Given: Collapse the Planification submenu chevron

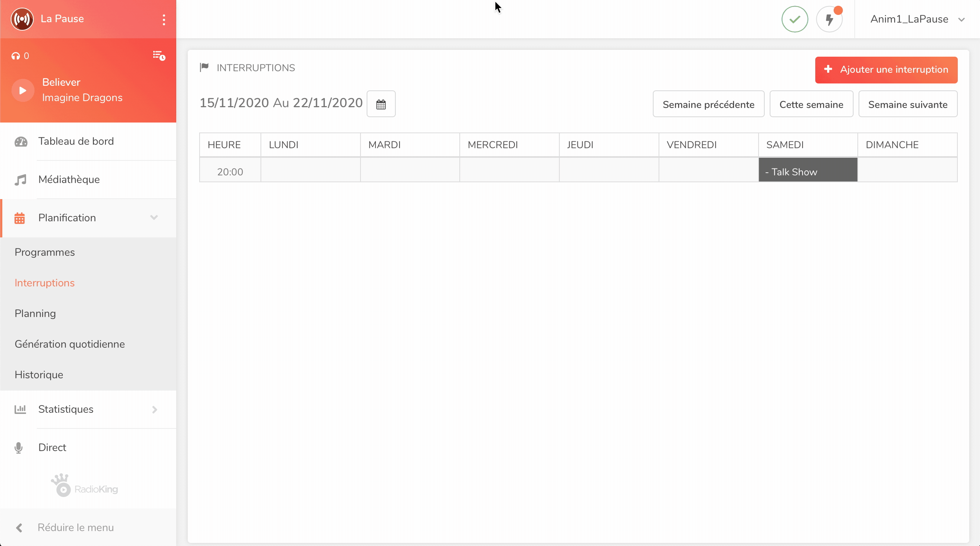Looking at the screenshot, I should pos(154,218).
